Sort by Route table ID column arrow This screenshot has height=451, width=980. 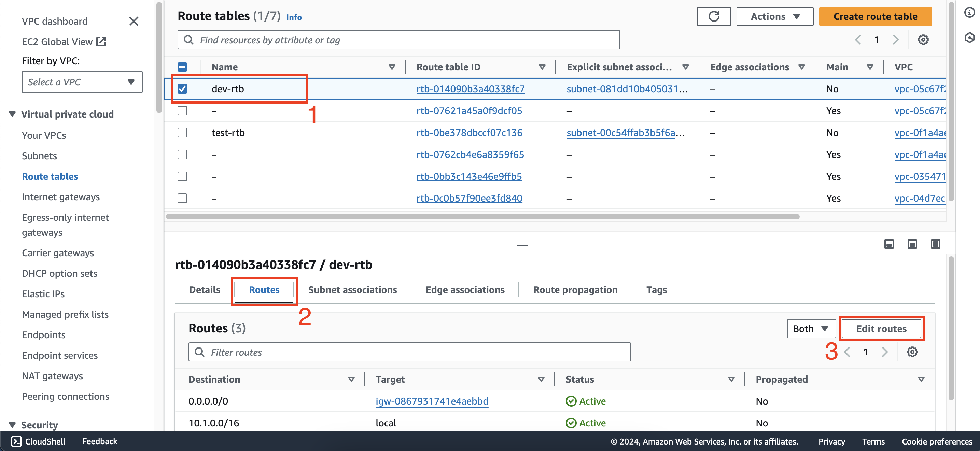542,67
